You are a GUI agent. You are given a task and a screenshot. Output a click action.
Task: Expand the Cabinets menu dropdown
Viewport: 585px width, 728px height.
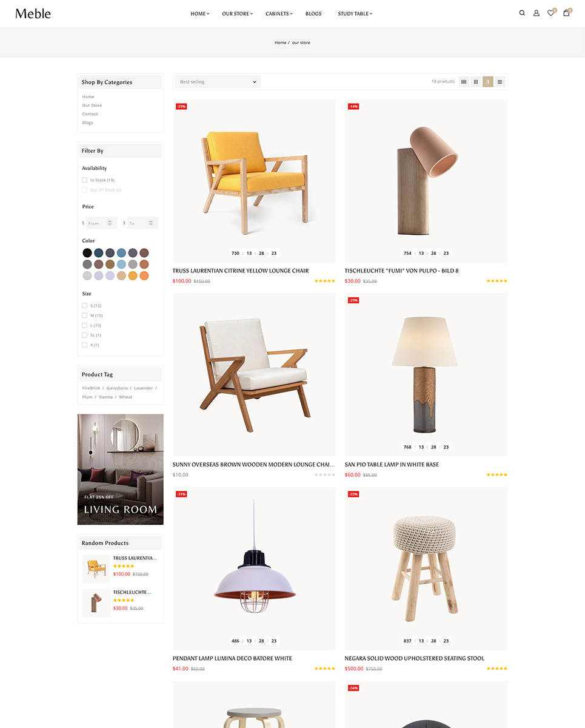(279, 13)
